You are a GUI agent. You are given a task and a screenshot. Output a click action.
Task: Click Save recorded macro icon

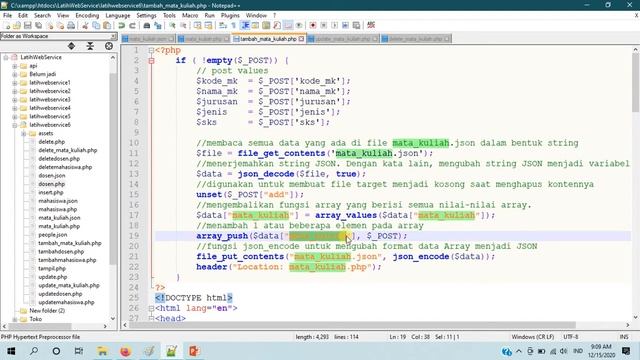pyautogui.click(x=356, y=25)
